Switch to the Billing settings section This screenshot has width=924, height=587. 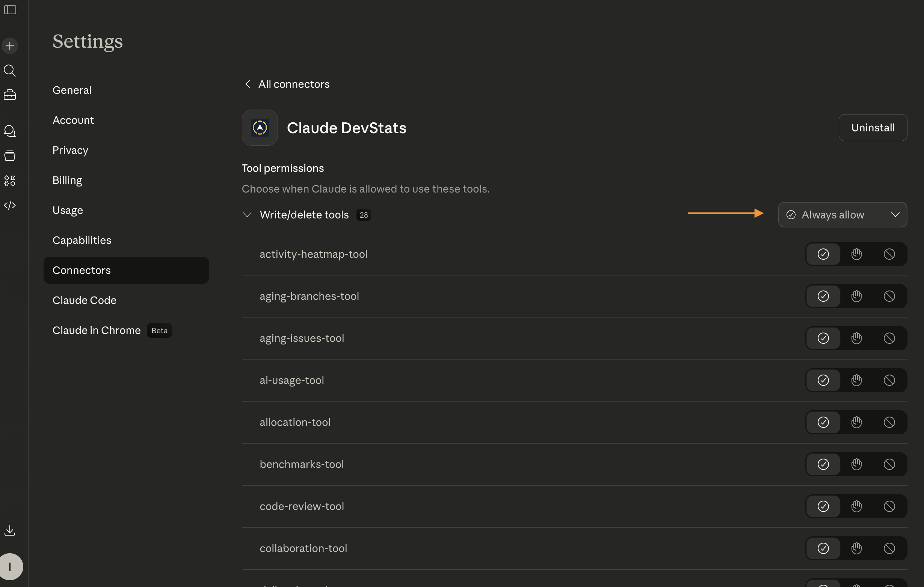[x=67, y=180]
